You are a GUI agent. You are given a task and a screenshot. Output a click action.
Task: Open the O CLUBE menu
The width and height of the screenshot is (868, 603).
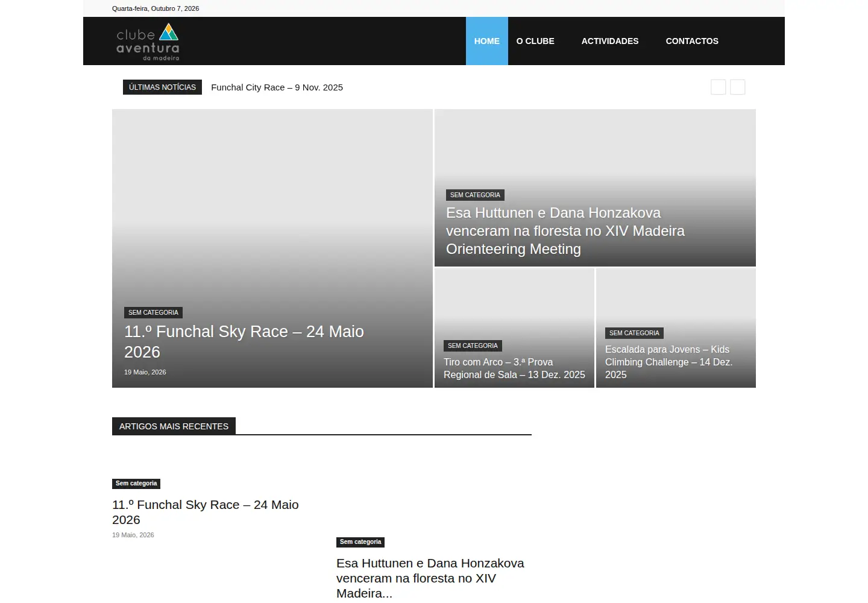(535, 41)
